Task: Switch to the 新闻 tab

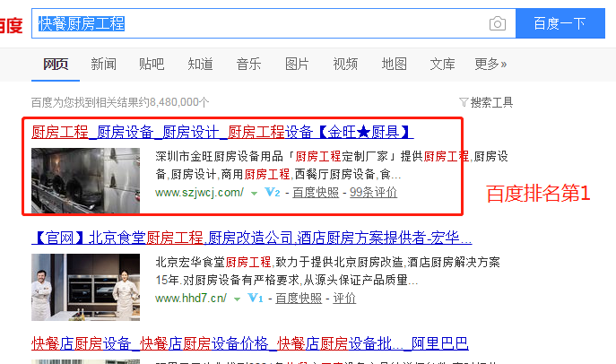Action: [103, 64]
